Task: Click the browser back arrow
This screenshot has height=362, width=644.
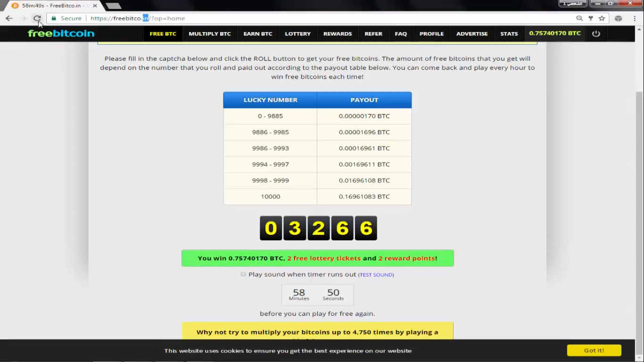Action: (x=9, y=18)
